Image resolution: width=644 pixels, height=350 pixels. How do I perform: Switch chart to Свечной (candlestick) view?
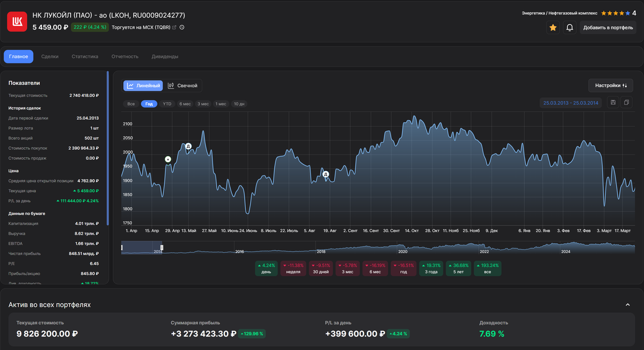[182, 85]
